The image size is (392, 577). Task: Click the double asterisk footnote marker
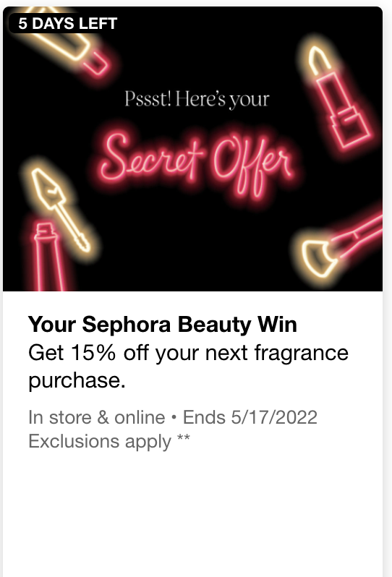pos(184,438)
